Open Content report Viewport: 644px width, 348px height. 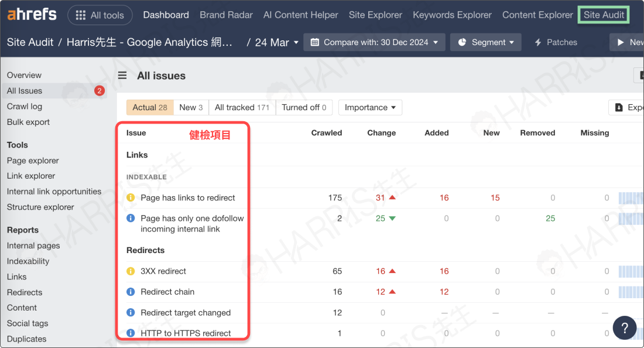tap(22, 308)
